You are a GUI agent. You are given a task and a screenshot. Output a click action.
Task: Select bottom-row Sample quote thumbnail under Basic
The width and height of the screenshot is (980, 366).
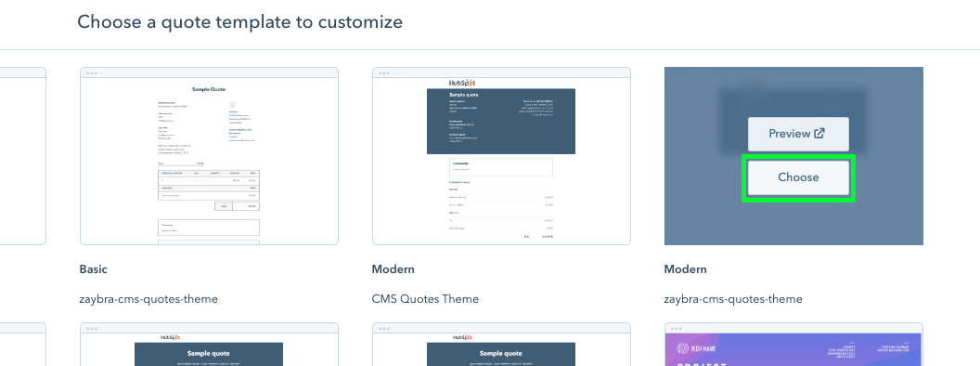(x=210, y=344)
